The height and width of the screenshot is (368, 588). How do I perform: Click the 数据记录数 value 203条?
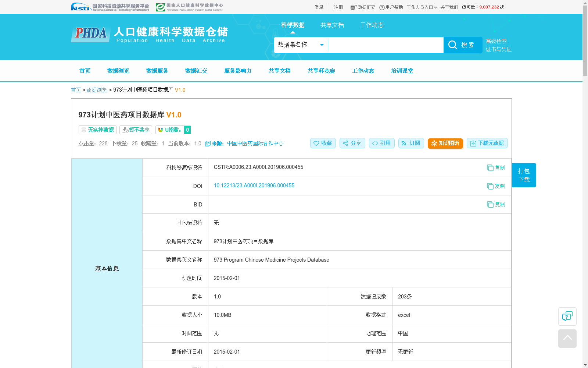click(x=405, y=297)
